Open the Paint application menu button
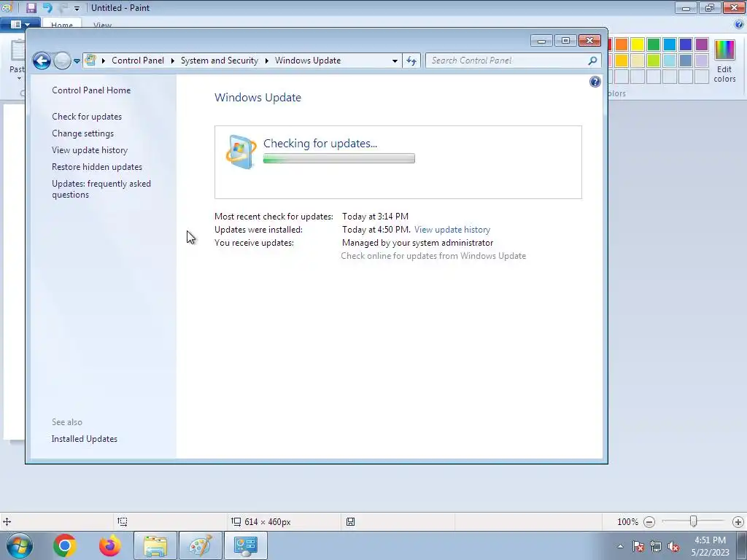This screenshot has height=560, width=747. click(20, 24)
